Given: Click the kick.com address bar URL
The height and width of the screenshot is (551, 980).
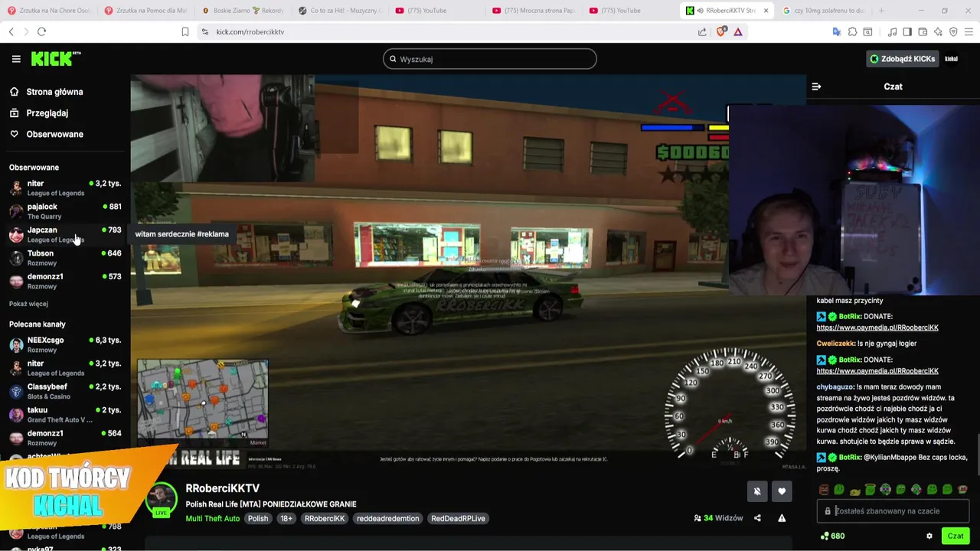Looking at the screenshot, I should pos(250,31).
